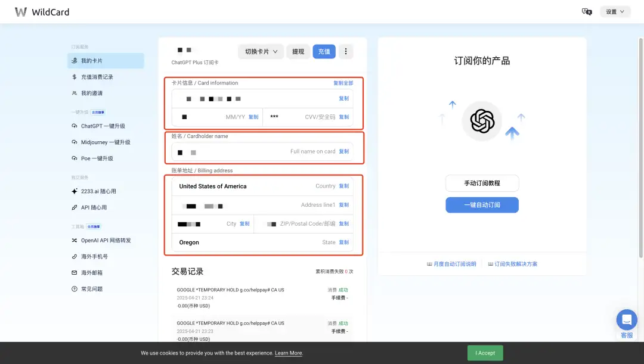Viewport: 644px width, 364px height.
Task: Copy the MM/YY expiry date
Action: pyautogui.click(x=253, y=117)
